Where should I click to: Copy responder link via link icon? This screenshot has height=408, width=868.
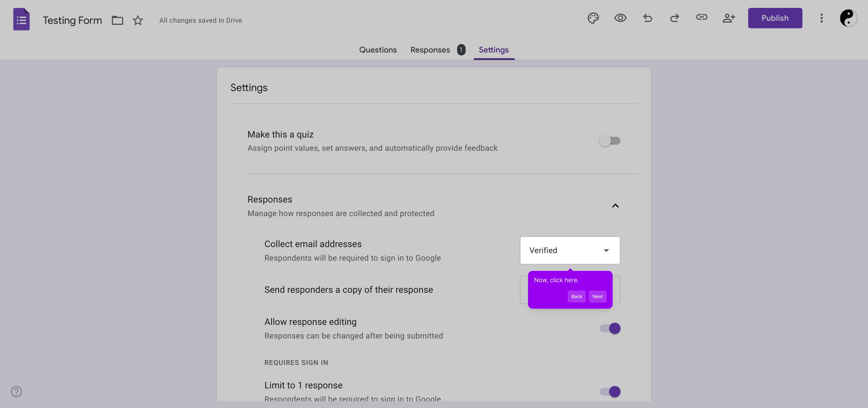(x=702, y=17)
